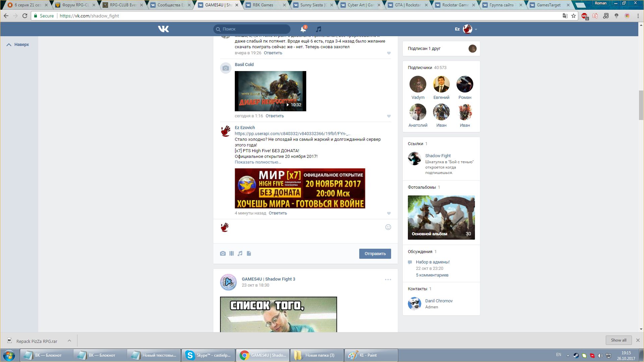Go back to top via Наверх
644x362 pixels.
(x=18, y=45)
